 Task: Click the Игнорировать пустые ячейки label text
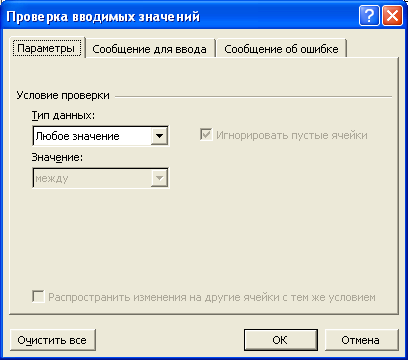click(x=292, y=135)
